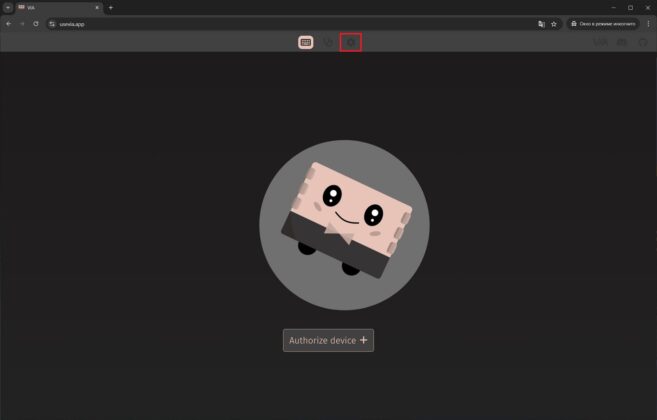Go back with the browser back arrow

tap(8, 24)
